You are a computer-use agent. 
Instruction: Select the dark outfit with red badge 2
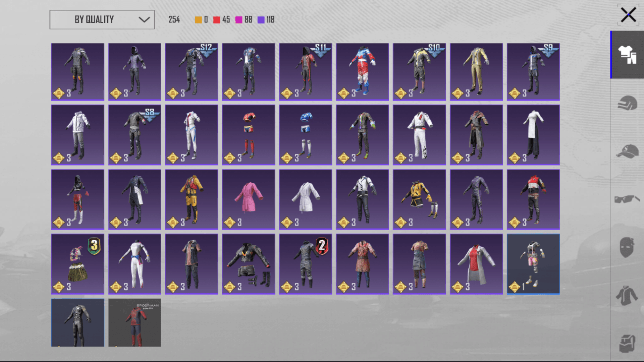(306, 264)
